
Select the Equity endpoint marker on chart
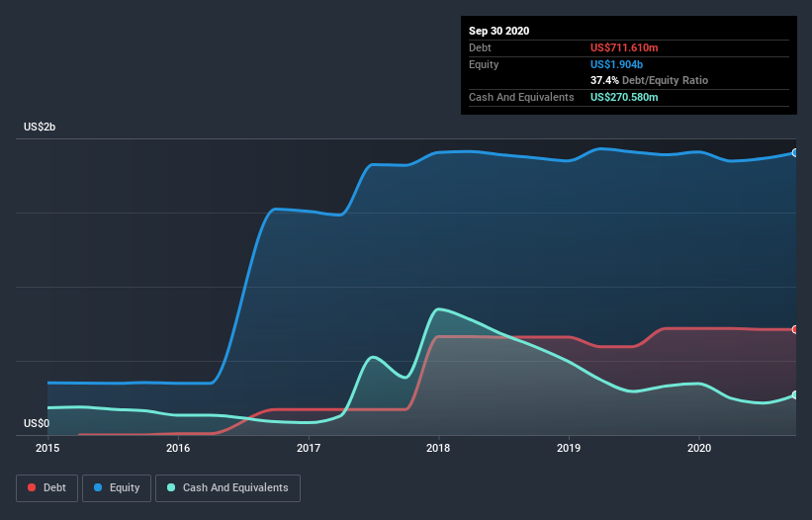[x=795, y=153]
